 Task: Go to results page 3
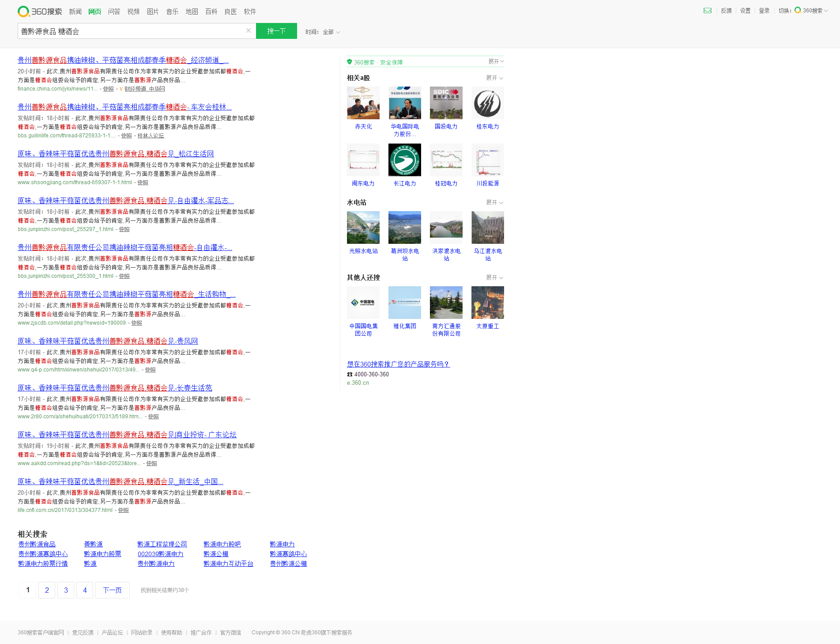click(66, 590)
